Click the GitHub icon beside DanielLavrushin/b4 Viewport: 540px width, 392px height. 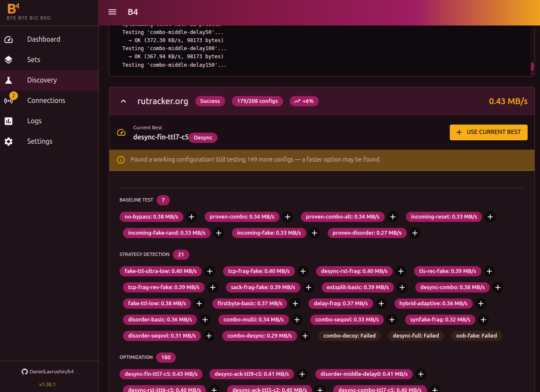(24, 372)
